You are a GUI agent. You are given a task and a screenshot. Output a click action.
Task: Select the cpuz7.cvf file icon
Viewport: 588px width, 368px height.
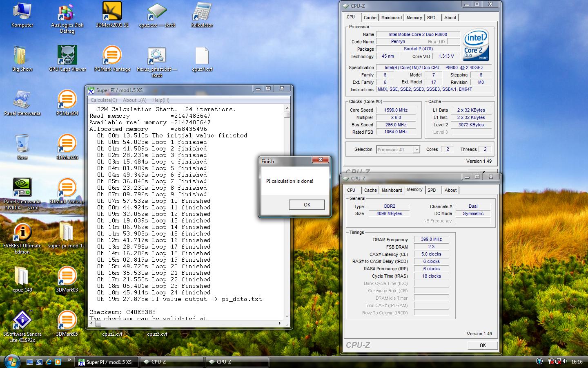click(x=202, y=59)
